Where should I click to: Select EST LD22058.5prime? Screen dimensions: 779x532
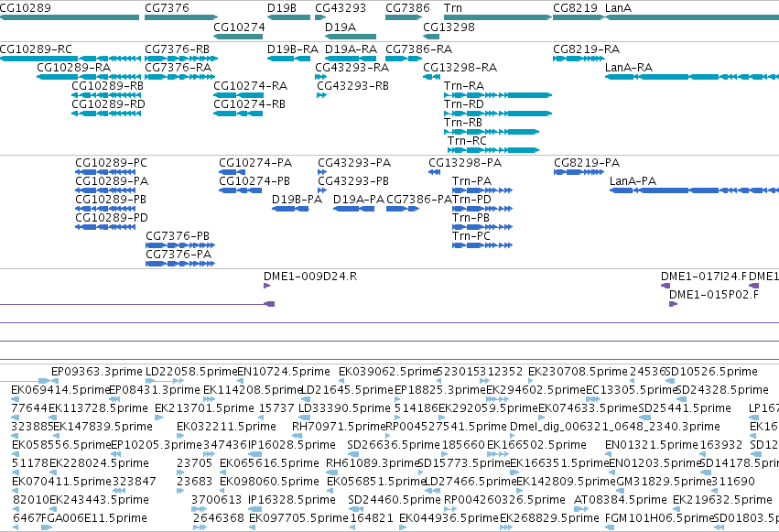[191, 372]
